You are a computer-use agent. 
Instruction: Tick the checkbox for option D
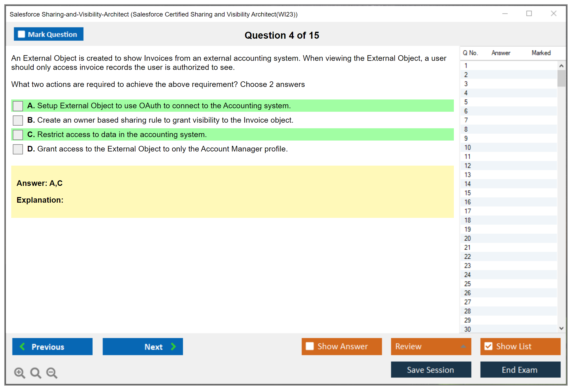[x=18, y=149]
